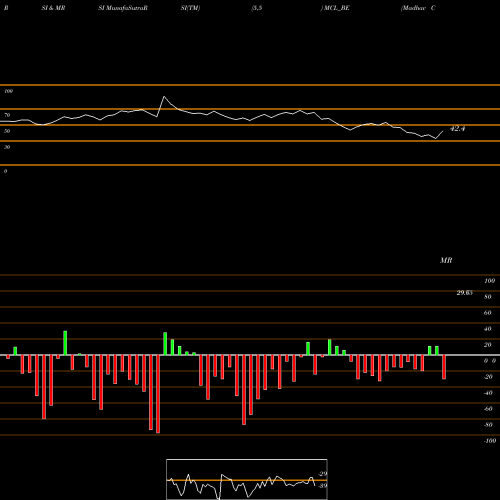
Task: Click the MR axis label -40
Action: (488, 393)
